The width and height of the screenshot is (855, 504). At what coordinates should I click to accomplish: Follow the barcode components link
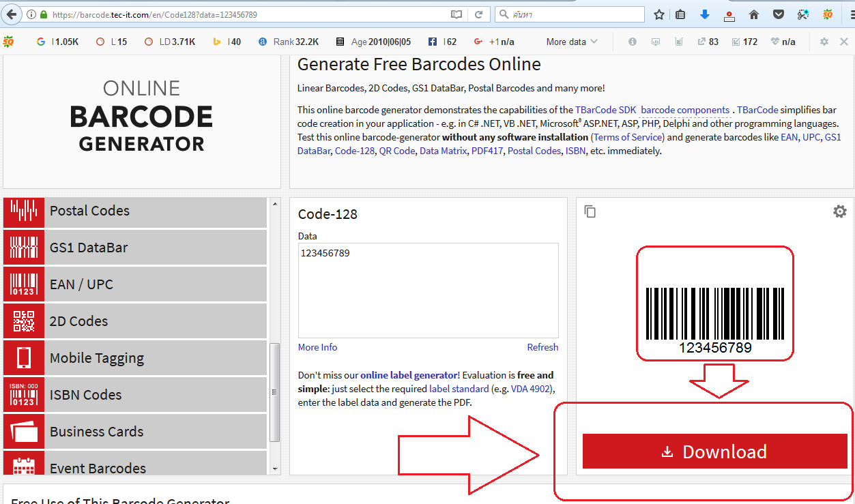[x=685, y=110]
